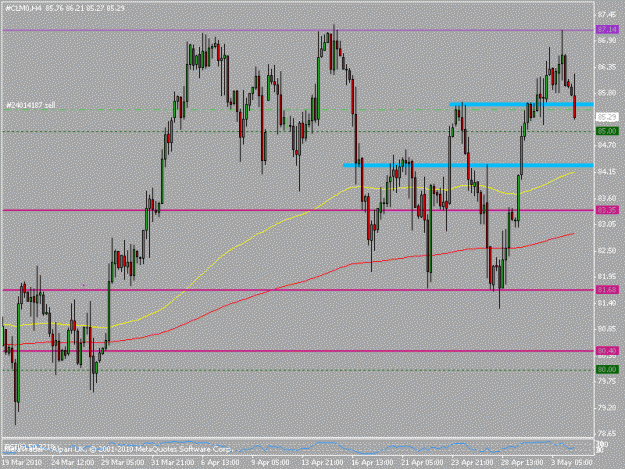Click the 13 Apr 21:00 time label
625x469 pixels.
322,463
